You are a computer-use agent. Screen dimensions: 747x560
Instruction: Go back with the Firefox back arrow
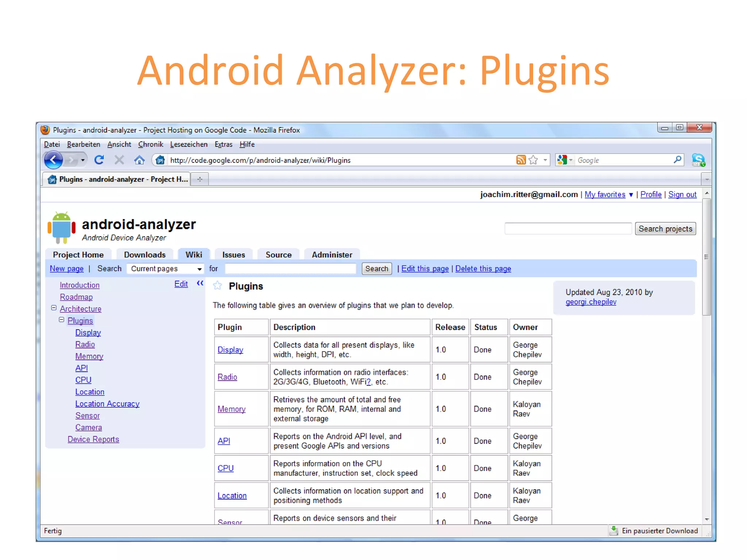pyautogui.click(x=53, y=160)
